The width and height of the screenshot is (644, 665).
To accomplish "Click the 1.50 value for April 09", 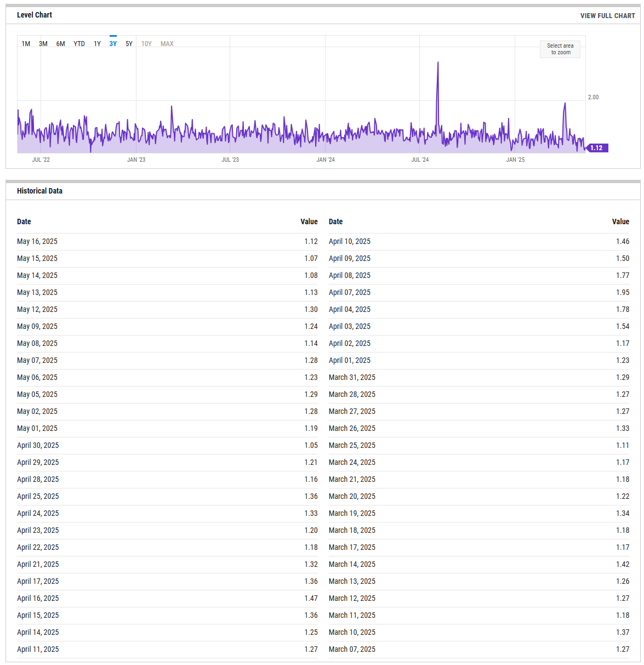I will tap(623, 259).
